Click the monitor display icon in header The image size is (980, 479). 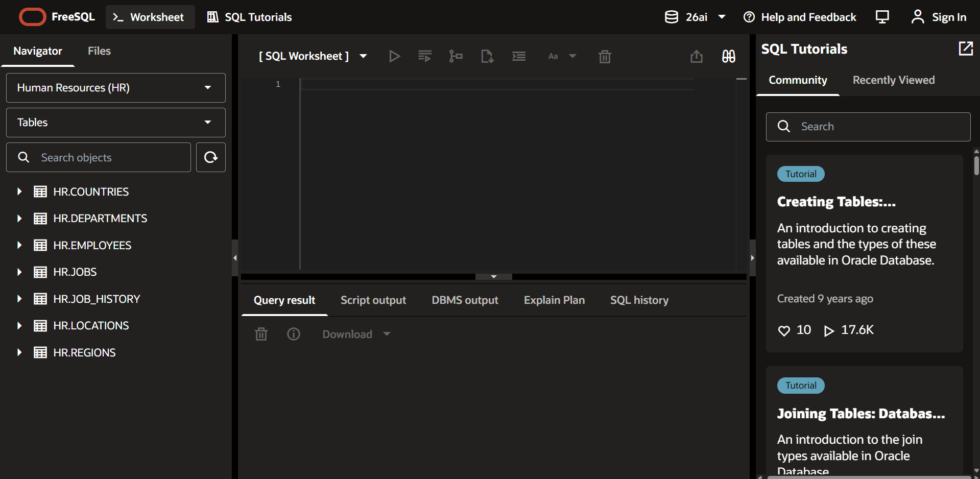coord(882,17)
